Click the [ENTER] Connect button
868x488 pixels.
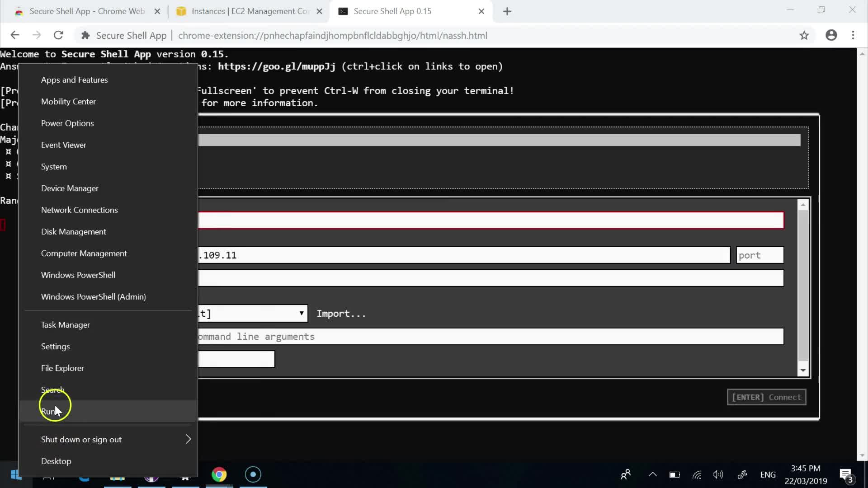[x=766, y=397]
